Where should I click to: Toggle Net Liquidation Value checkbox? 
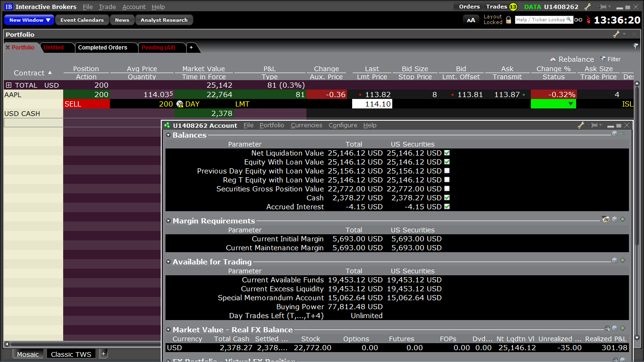(x=447, y=153)
